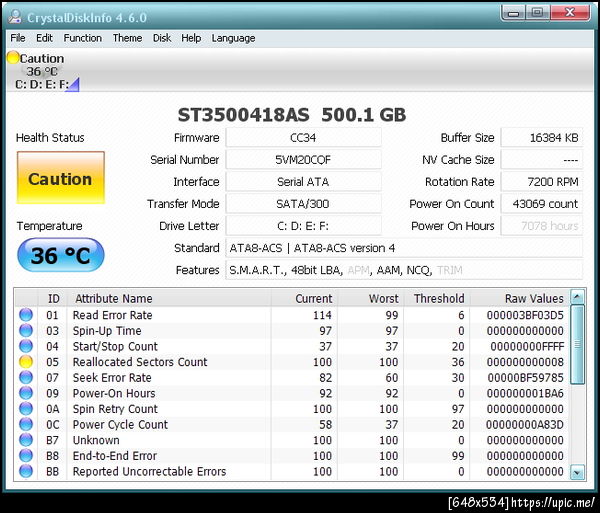The height and width of the screenshot is (513, 600).
Task: Click the S.M.A.R.T. feature text
Action: tap(256, 270)
